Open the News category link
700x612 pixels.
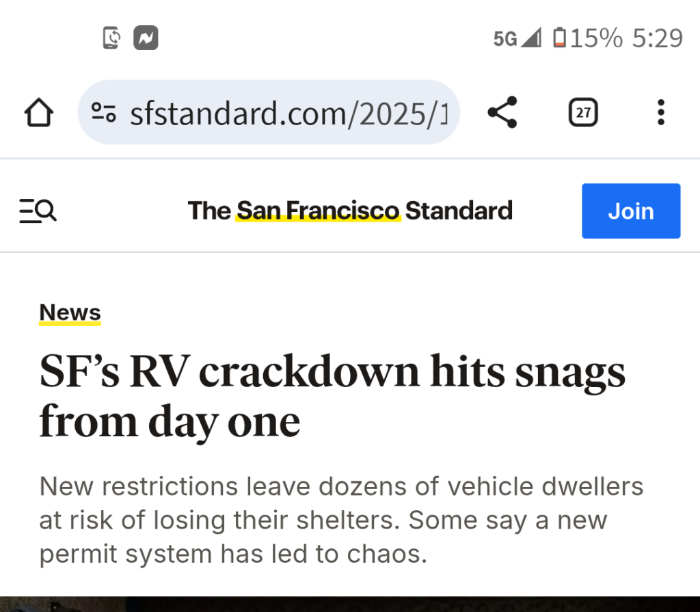click(x=70, y=312)
